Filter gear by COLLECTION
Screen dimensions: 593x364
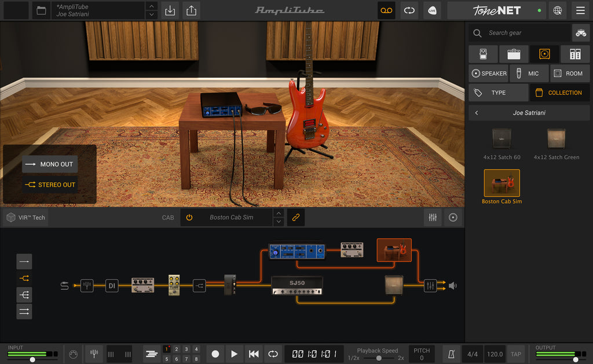(560, 93)
